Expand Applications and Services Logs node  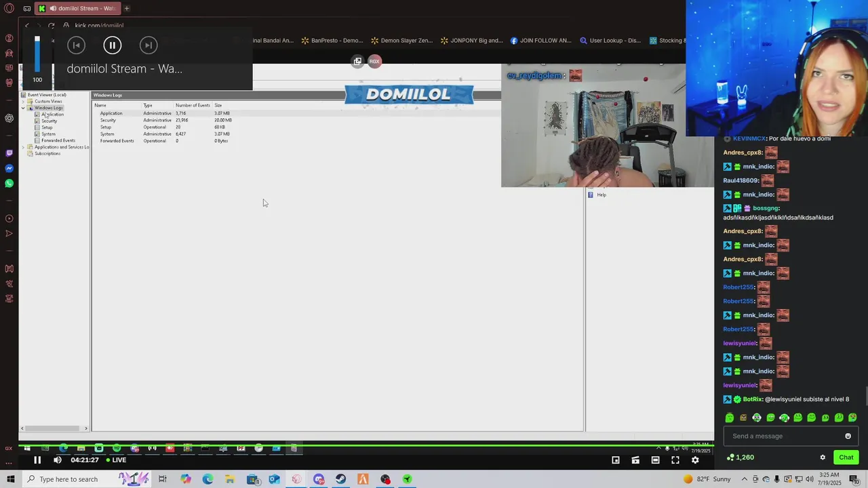(23, 147)
